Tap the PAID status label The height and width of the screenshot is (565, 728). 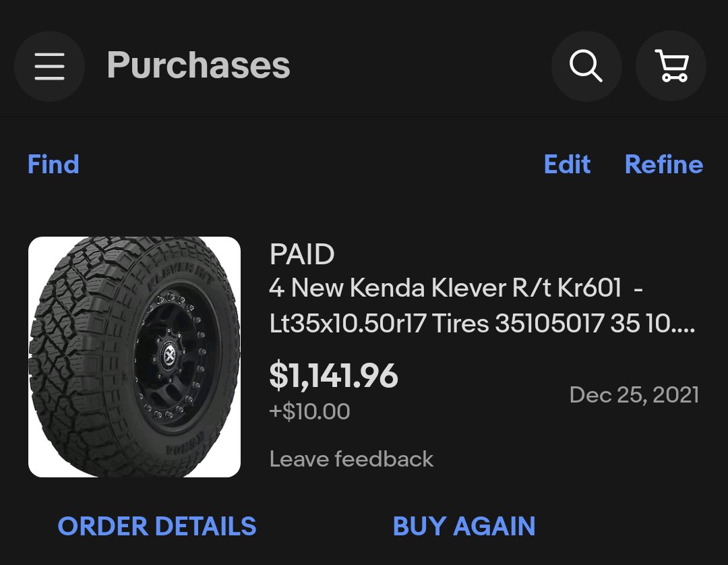click(302, 254)
